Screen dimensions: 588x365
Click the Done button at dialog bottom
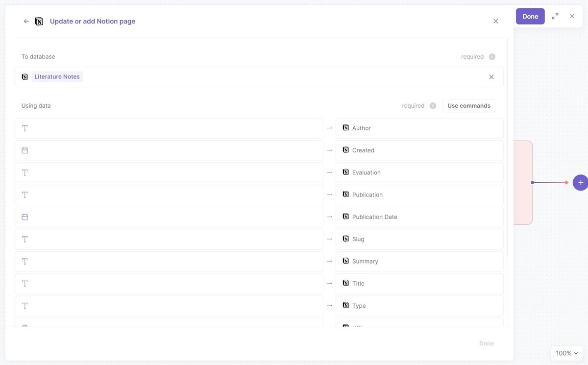487,343
